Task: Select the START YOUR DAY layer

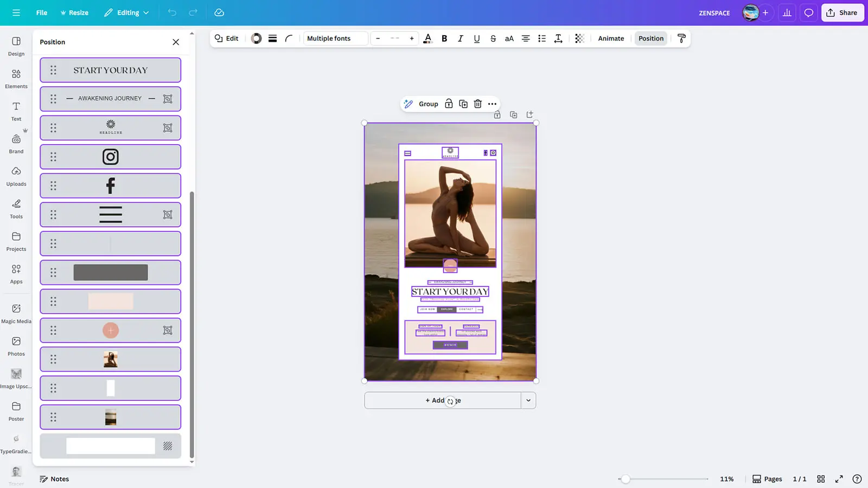Action: tap(111, 70)
